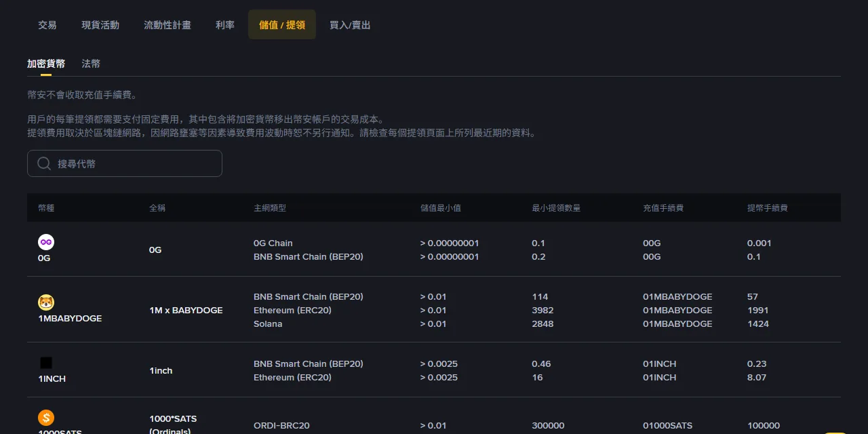The width and height of the screenshot is (868, 434).
Task: Click the full name 1M x BABYDOGE
Action: coord(186,311)
